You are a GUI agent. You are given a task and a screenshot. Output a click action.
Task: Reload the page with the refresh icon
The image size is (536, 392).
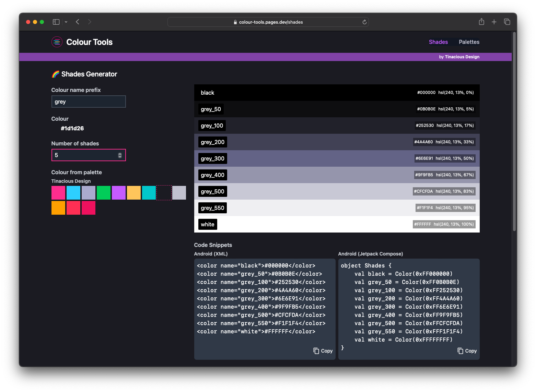(x=364, y=22)
